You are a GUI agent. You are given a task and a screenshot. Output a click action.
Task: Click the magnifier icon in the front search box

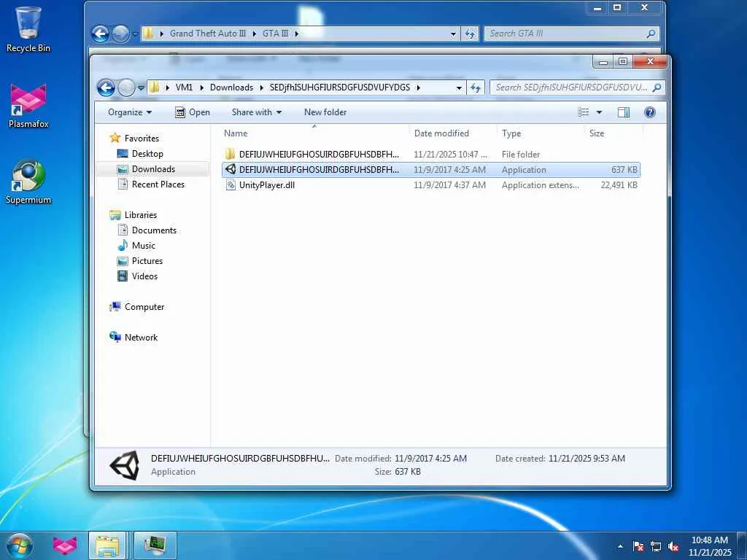pos(657,87)
